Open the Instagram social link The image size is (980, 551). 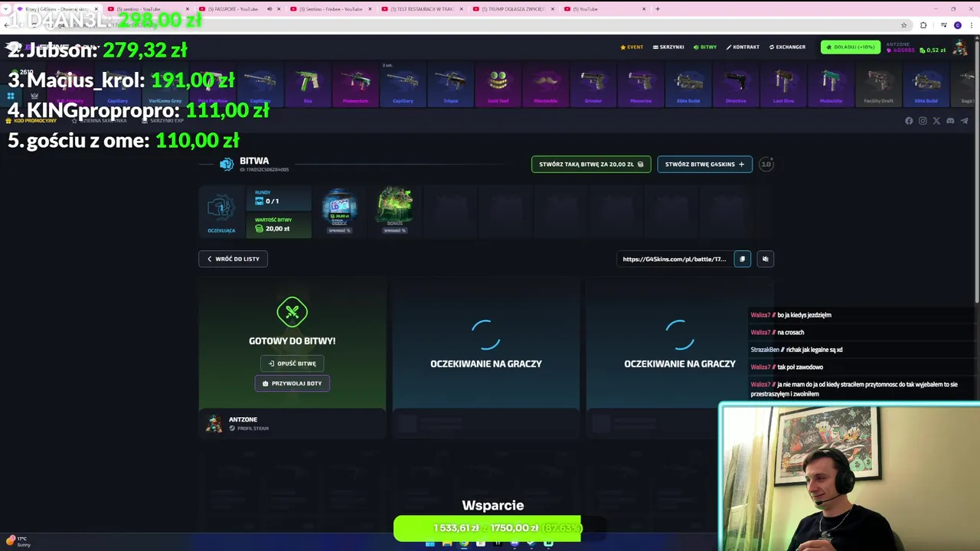[923, 121]
